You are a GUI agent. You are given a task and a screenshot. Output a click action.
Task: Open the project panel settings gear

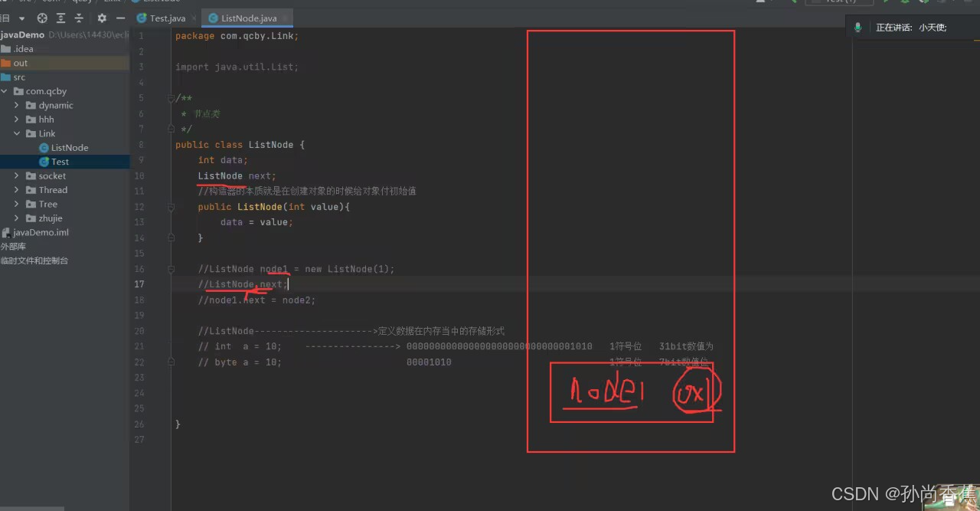[x=102, y=18]
